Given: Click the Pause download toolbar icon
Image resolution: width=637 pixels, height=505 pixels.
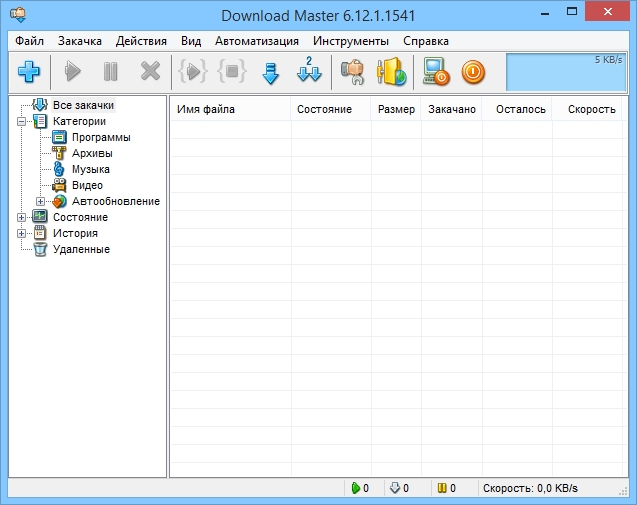Looking at the screenshot, I should click(x=110, y=72).
